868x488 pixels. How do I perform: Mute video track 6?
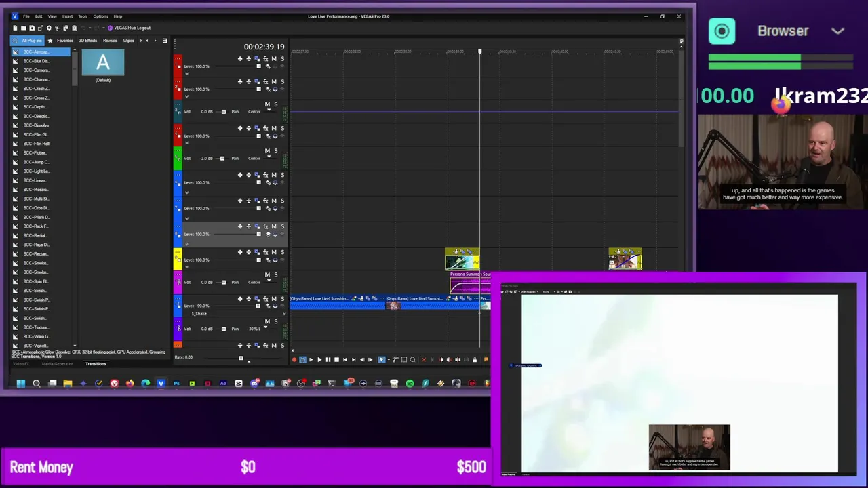(274, 175)
